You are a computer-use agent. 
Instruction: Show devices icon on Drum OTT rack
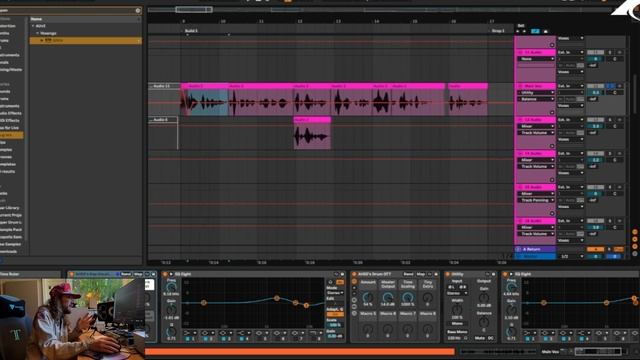[x=354, y=313]
